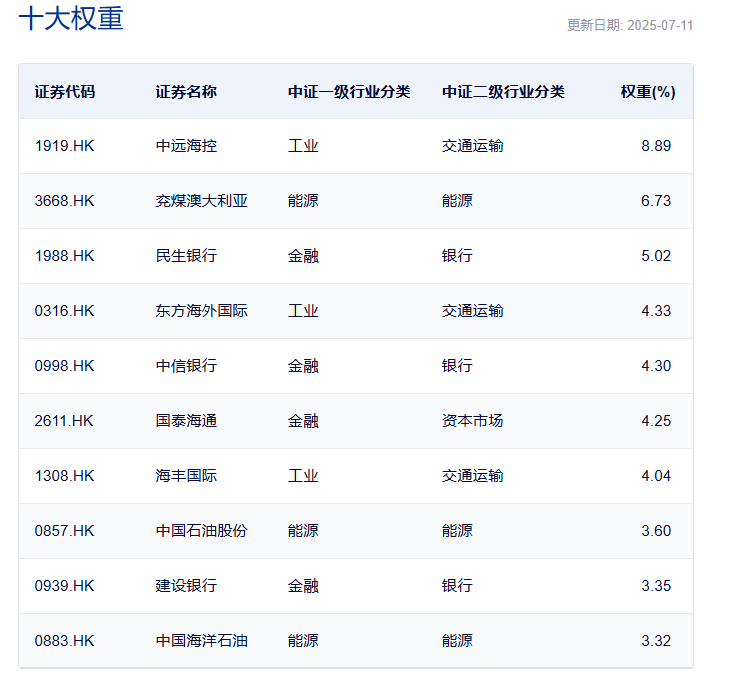
Task: Click 金融 in the 民生银行 row
Action: point(303,256)
